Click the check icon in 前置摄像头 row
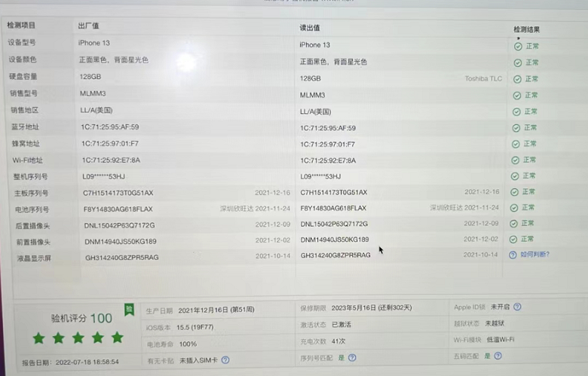The image size is (588, 376). click(513, 239)
